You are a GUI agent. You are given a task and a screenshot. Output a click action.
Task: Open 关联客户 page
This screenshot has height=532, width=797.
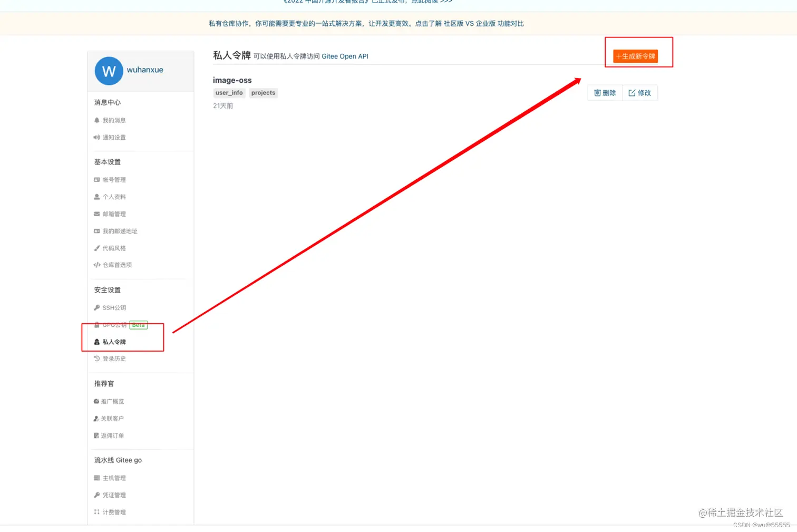pyautogui.click(x=112, y=419)
